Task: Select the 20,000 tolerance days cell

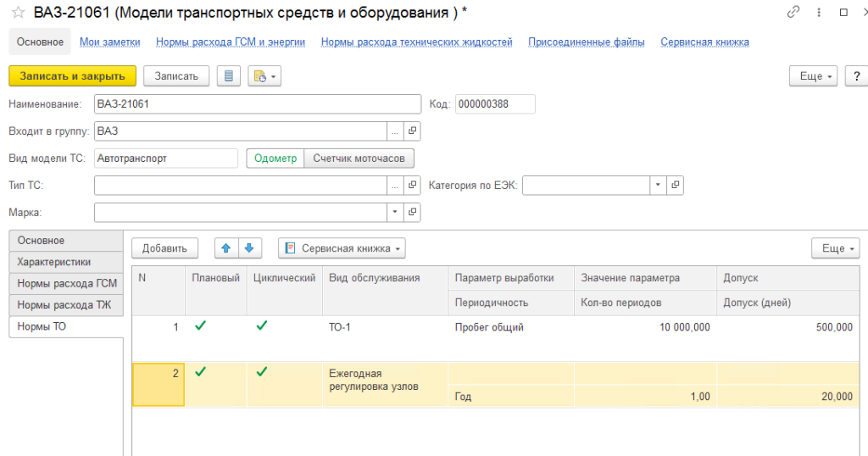Action: [x=787, y=396]
